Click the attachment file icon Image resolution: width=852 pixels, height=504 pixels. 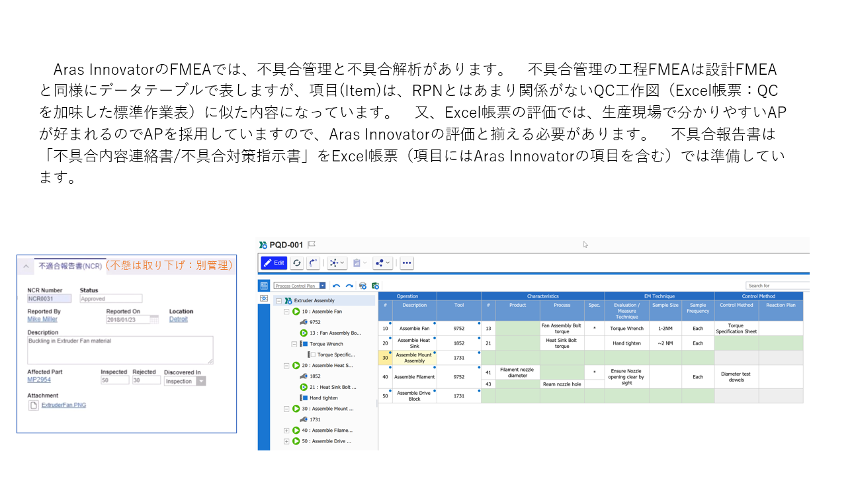(33, 405)
